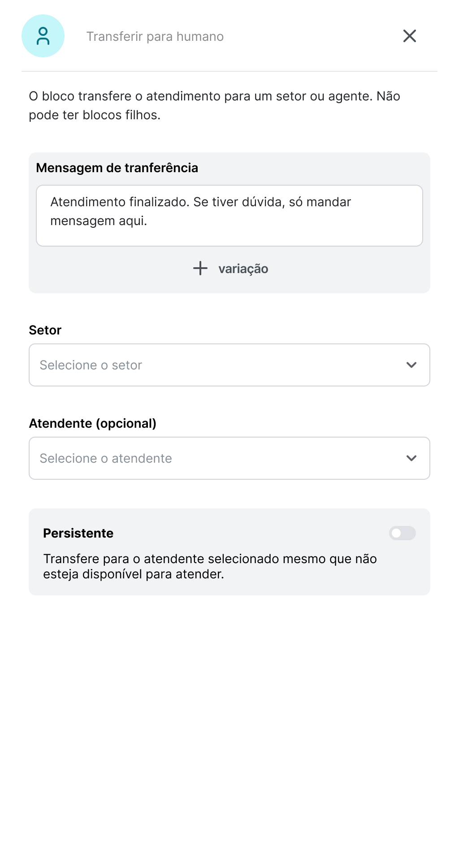Viewport: 459px width, 868px height.
Task: Click the chevron arrow in Setor field
Action: point(411,365)
